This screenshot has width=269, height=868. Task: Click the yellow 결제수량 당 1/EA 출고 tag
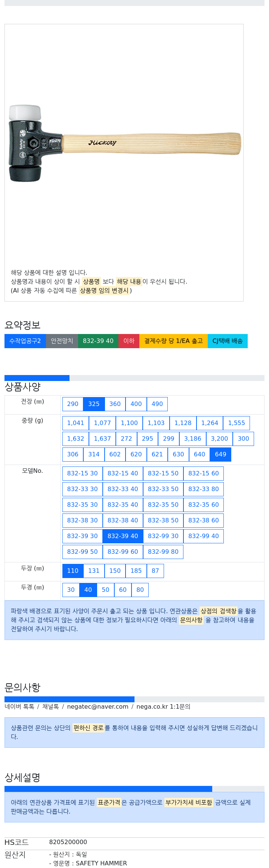click(x=173, y=341)
